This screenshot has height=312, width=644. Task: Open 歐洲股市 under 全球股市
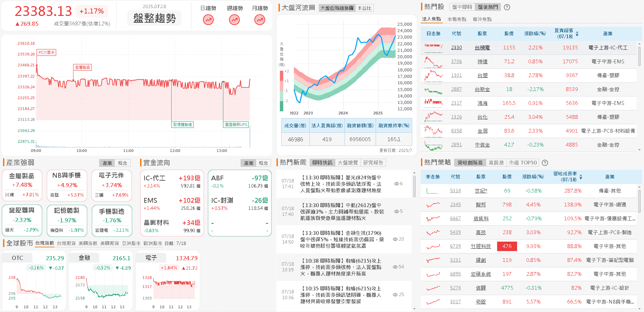153,243
